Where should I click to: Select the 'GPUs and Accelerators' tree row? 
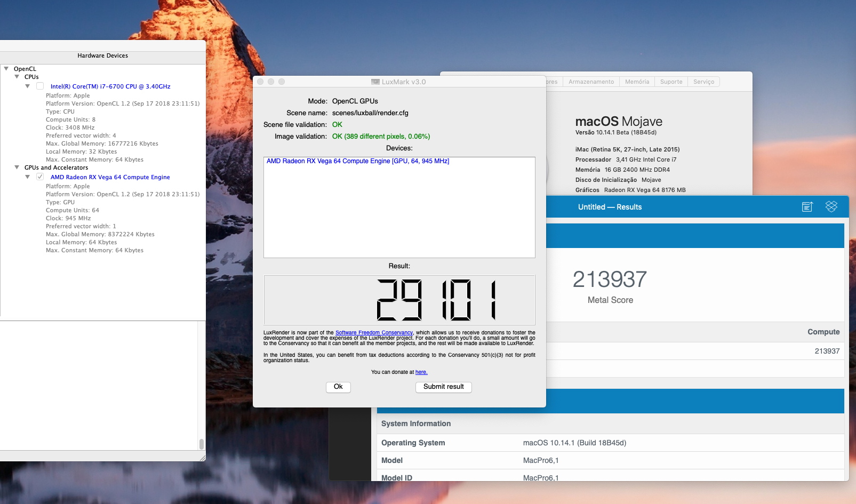coord(56,167)
